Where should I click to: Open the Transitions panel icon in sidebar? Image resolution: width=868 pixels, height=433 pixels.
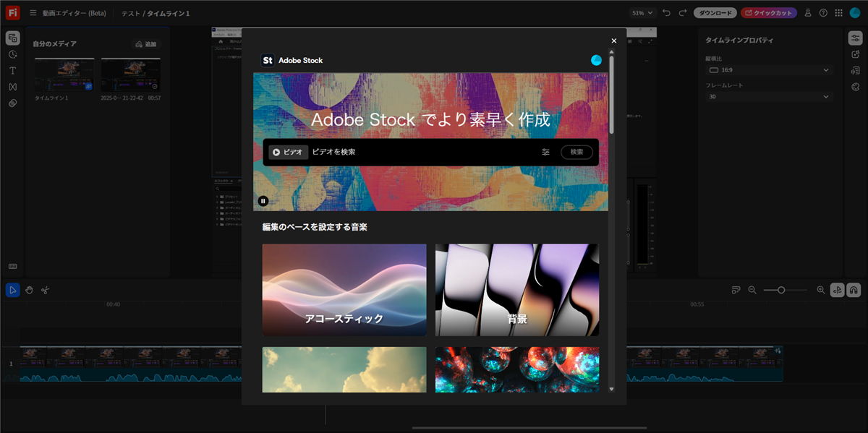pos(12,87)
